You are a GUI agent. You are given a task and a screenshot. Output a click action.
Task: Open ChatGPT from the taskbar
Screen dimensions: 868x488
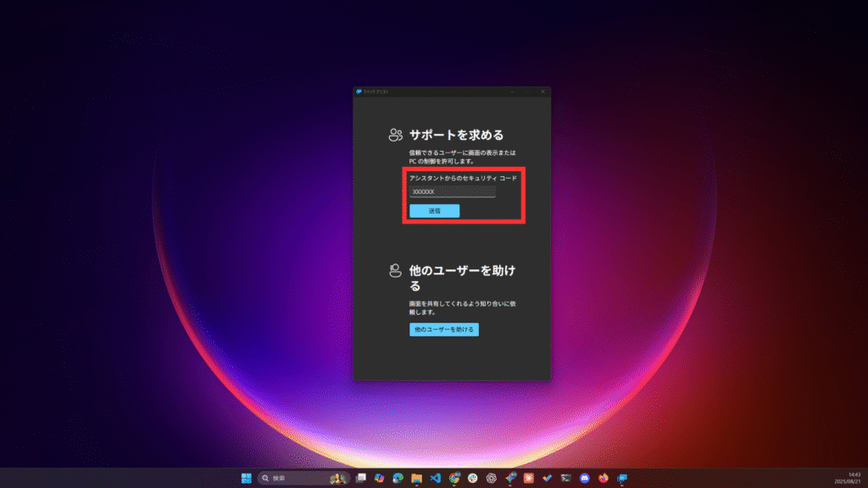(x=491, y=478)
